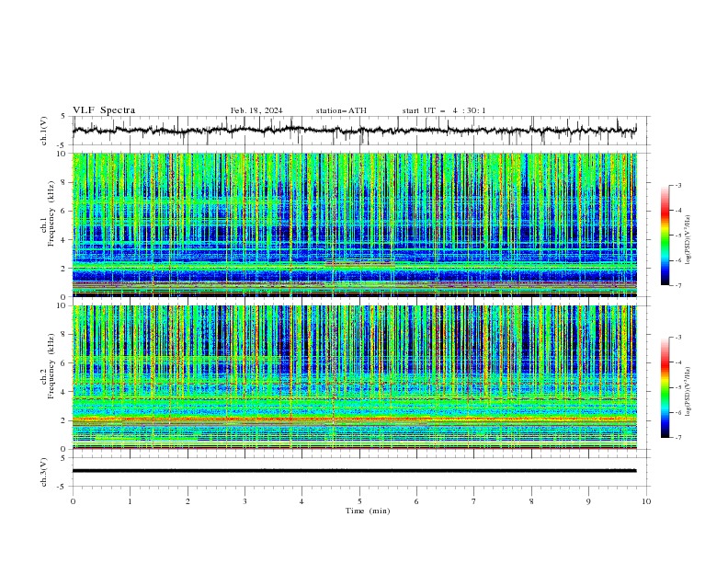The image size is (728, 563).
Task: Click the "Time (min)" x-axis label
Action: pos(368,511)
